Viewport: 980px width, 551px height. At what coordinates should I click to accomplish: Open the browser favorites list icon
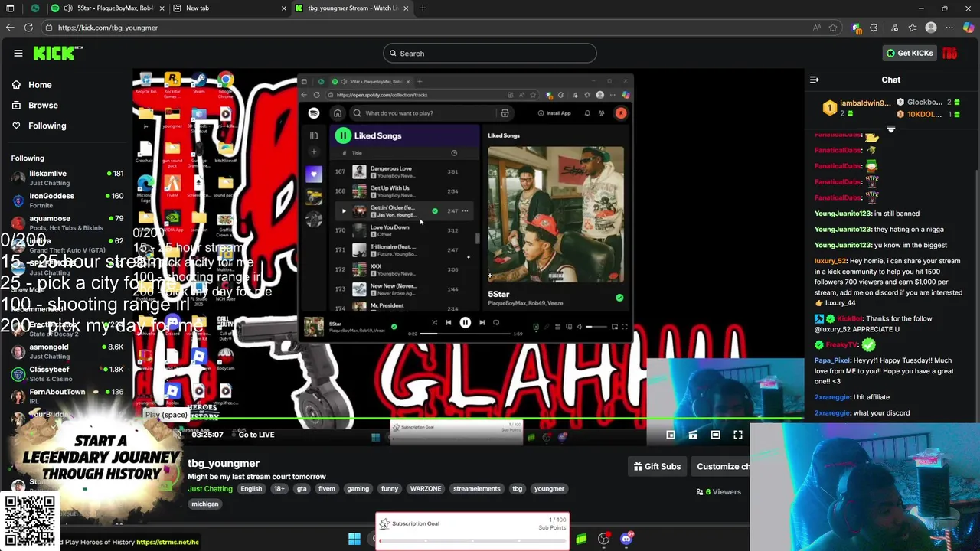coord(913,28)
